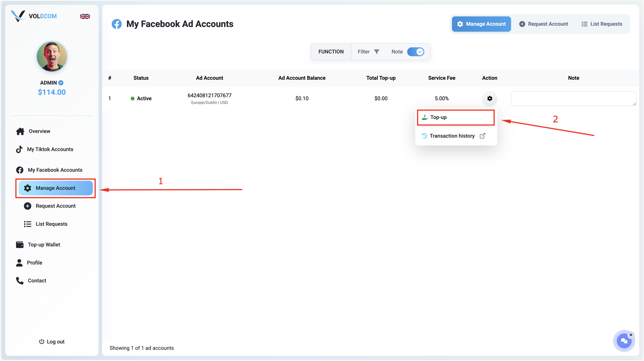Click list icon beside sidebar List Requests
This screenshot has width=644, height=361.
[27, 224]
